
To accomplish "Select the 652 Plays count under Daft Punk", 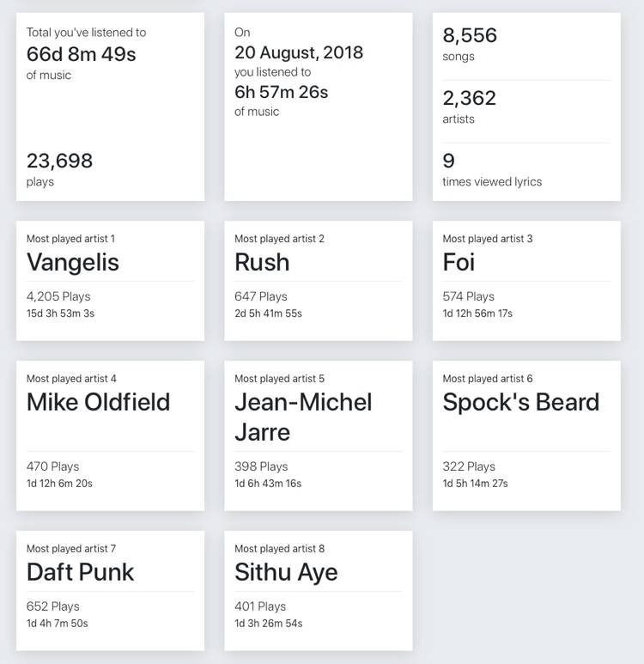I will tap(53, 606).
